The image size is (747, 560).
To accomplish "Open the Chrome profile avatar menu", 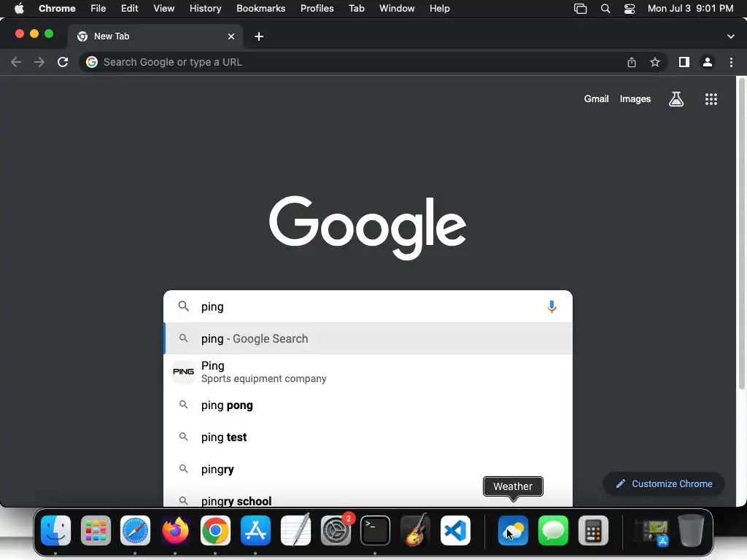I will coord(708,62).
